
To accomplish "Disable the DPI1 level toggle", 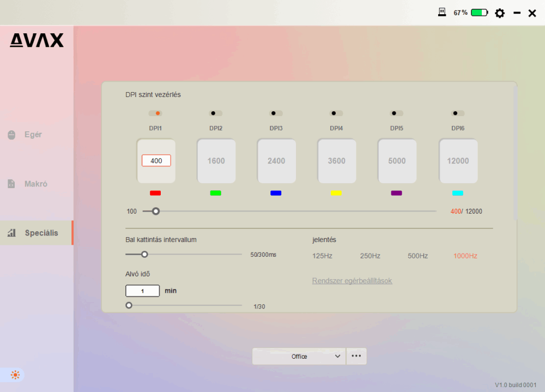I will 155,113.
